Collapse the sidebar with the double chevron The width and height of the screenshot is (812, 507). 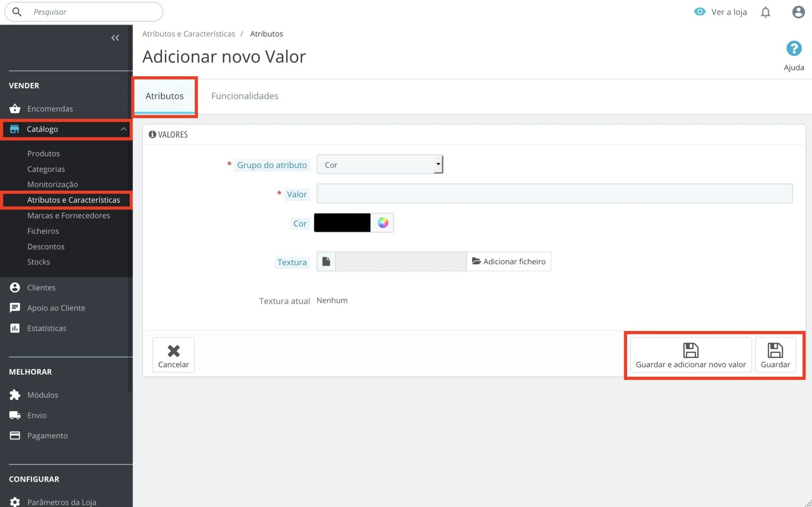coord(115,38)
